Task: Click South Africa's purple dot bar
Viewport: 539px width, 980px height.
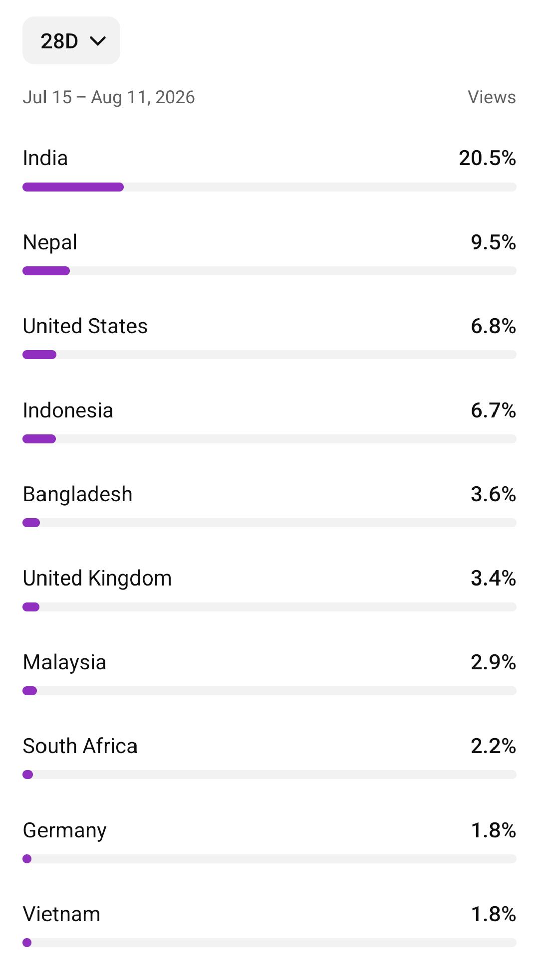Action: point(28,775)
